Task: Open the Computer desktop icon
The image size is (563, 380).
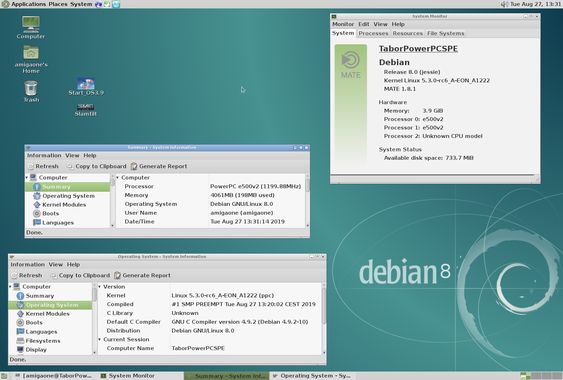Action: click(x=31, y=27)
